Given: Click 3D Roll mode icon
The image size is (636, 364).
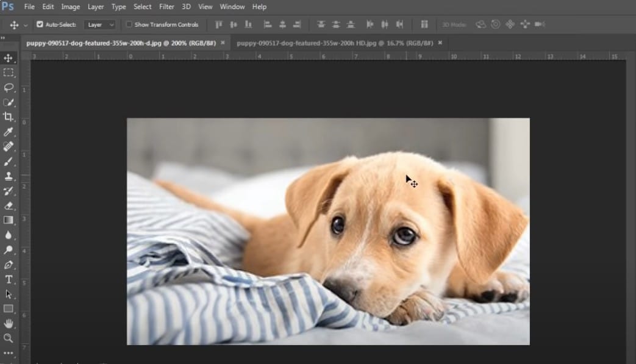Looking at the screenshot, I should [x=495, y=25].
